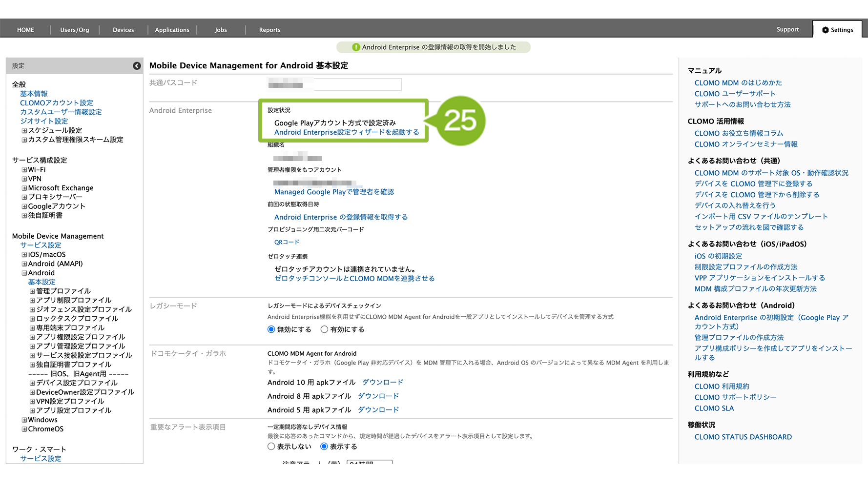Open ワーク・スマート サービス設定 link
The image size is (868, 488).
(41, 459)
